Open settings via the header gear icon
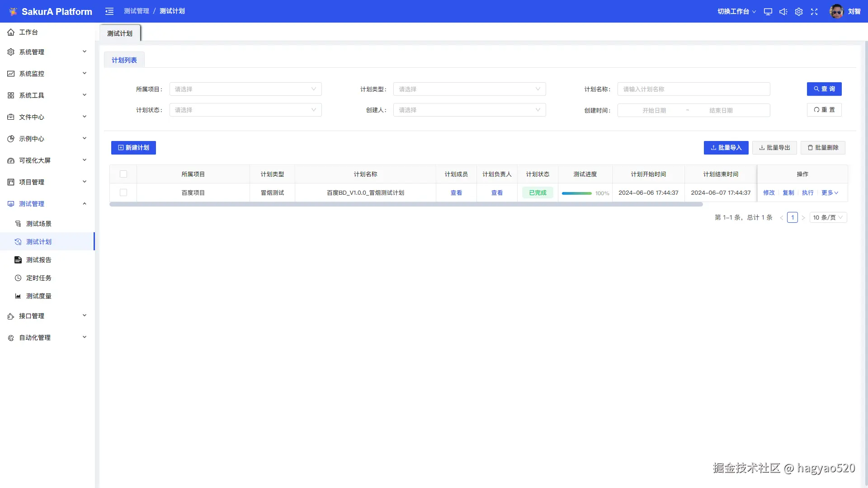Image resolution: width=868 pixels, height=488 pixels. click(x=799, y=12)
